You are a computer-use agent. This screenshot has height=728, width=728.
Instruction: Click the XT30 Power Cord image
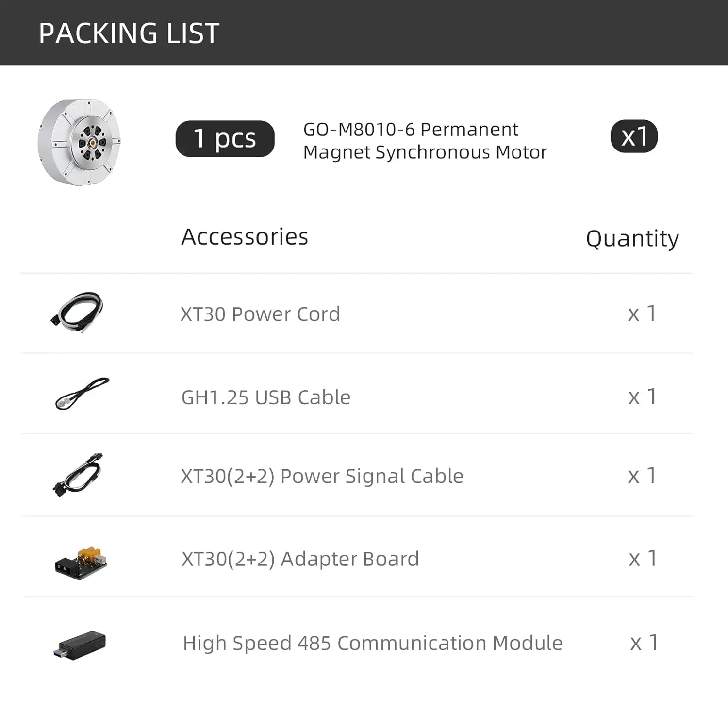coord(78,312)
